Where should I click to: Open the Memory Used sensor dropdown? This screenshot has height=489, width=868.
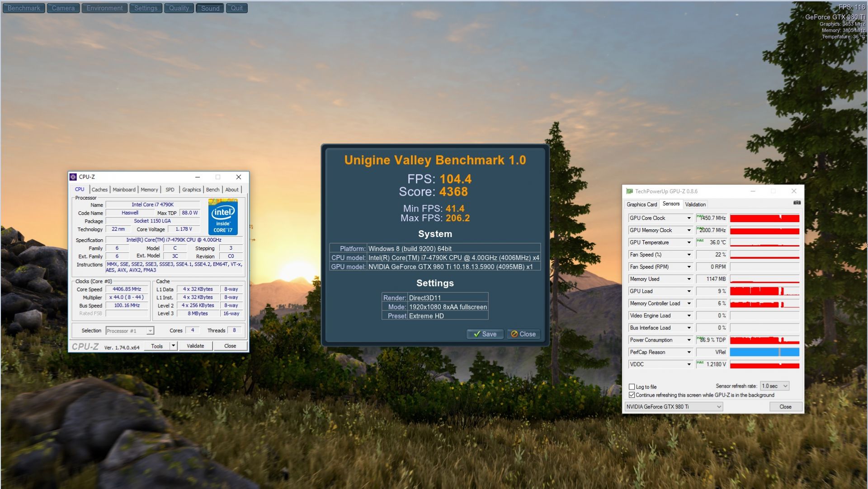click(x=689, y=279)
